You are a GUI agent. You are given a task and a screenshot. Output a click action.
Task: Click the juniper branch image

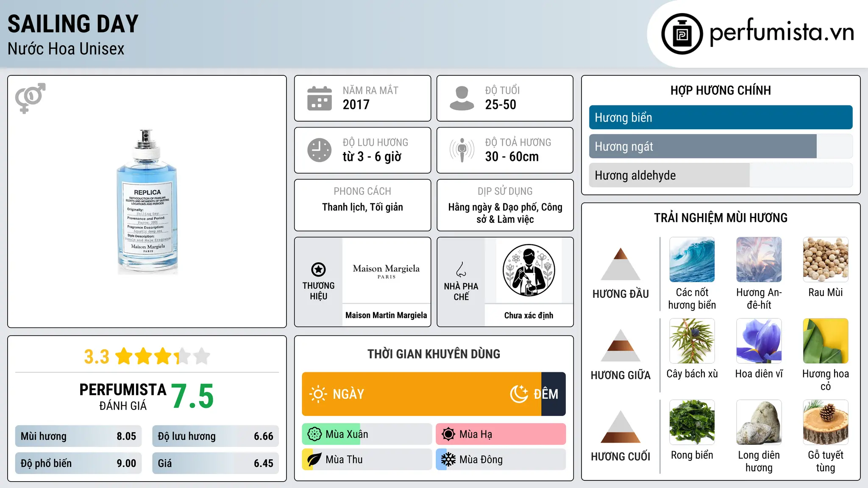coord(692,341)
